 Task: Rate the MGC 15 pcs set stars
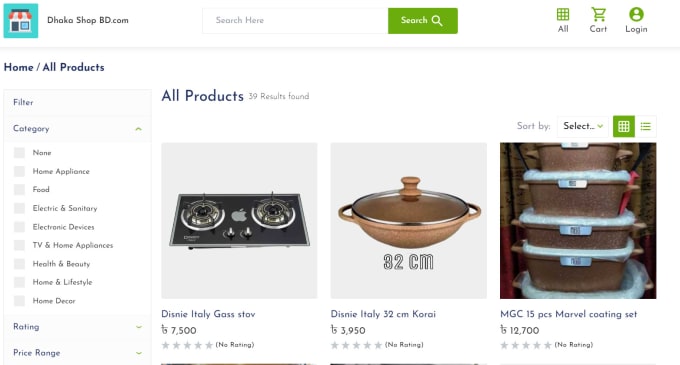click(x=526, y=345)
